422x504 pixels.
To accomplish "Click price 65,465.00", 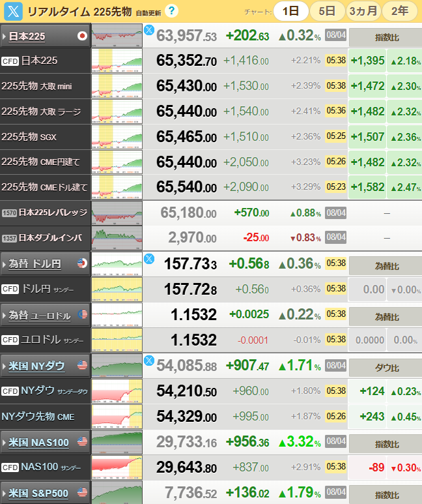I will click(187, 137).
